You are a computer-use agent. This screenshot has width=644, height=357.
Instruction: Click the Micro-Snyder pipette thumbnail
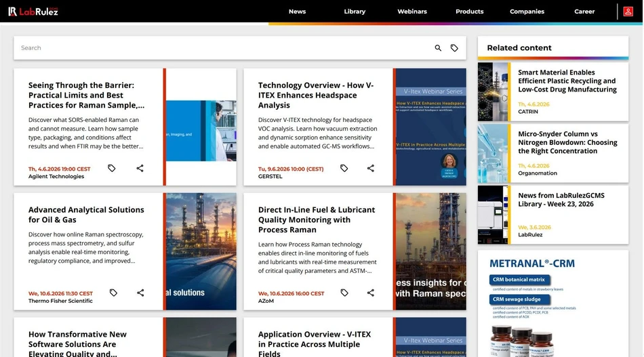[493, 153]
